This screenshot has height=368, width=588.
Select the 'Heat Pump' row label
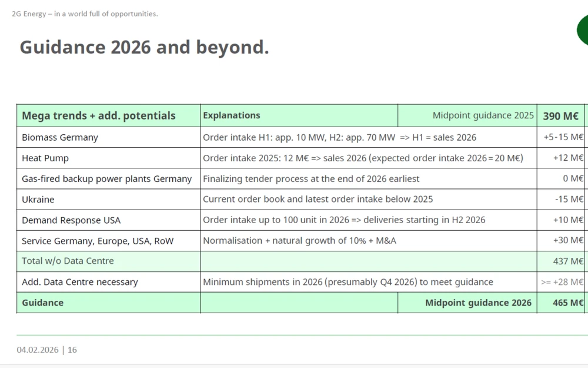click(45, 158)
